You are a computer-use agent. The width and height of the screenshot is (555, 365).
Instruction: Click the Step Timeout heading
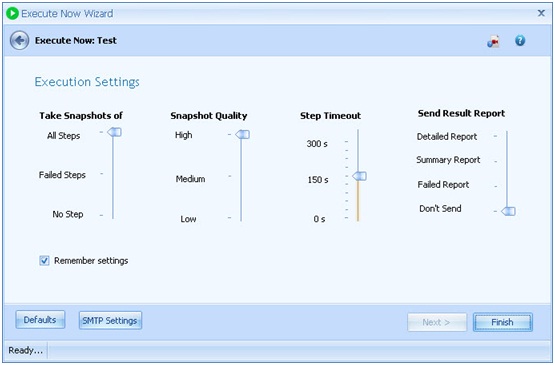tap(331, 116)
